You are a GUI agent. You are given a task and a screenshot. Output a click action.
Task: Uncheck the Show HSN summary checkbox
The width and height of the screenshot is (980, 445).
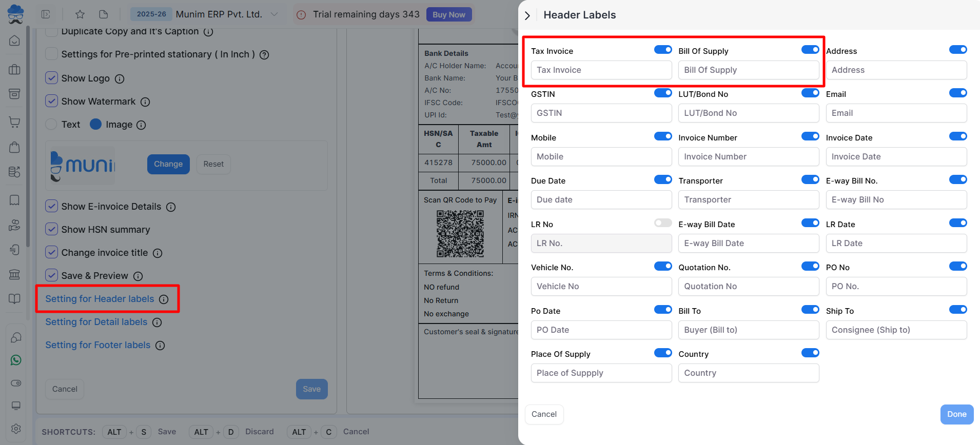coord(52,229)
